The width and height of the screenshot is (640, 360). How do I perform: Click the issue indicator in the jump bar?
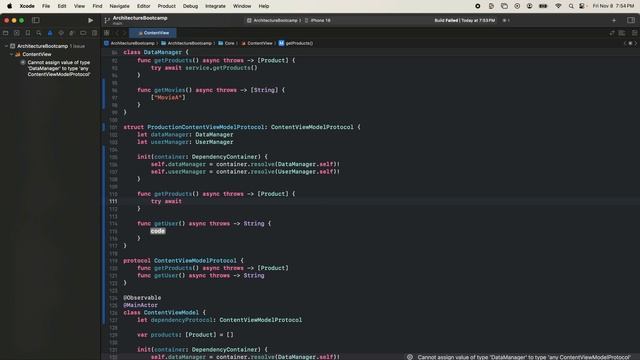click(x=630, y=43)
